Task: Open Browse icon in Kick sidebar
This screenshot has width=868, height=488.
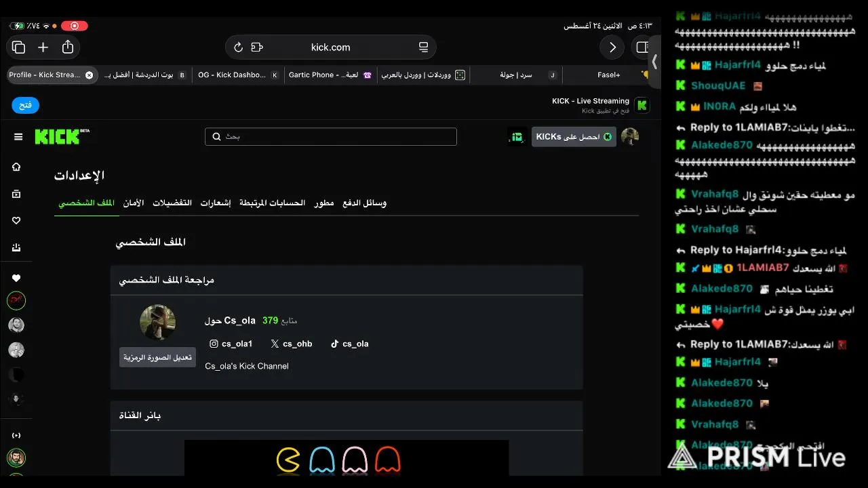Action: (x=16, y=194)
